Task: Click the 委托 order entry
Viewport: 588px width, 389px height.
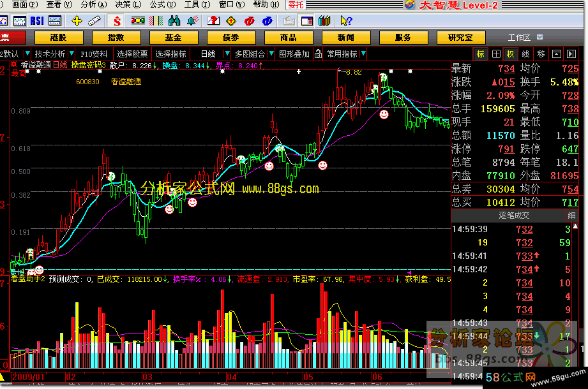Action: click(296, 5)
